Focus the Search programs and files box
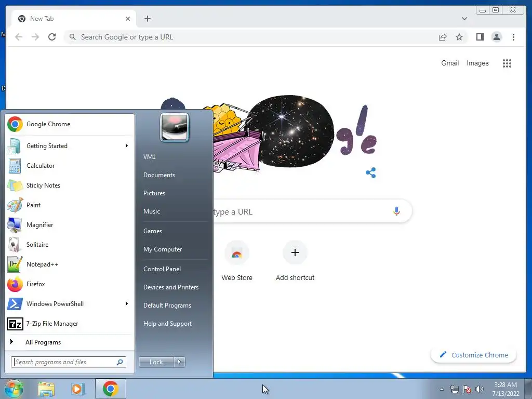 tap(69, 362)
